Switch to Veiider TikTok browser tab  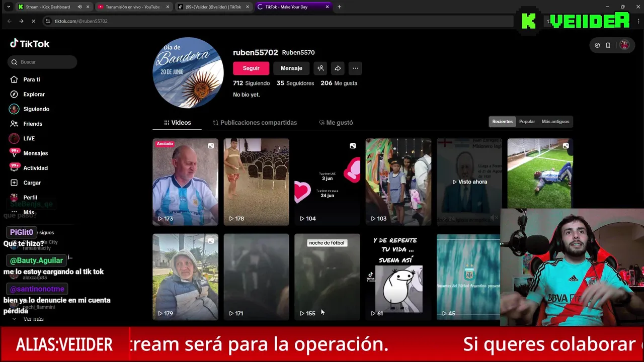click(x=213, y=7)
